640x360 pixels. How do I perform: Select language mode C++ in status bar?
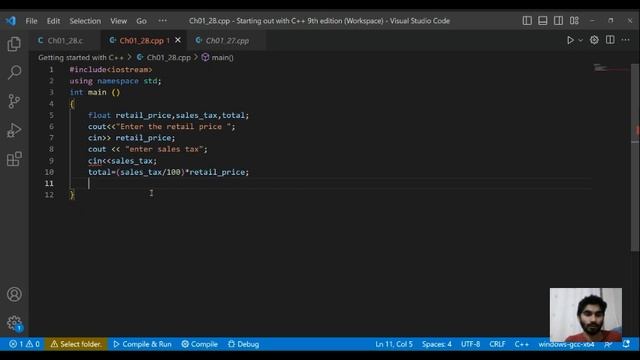pos(522,344)
